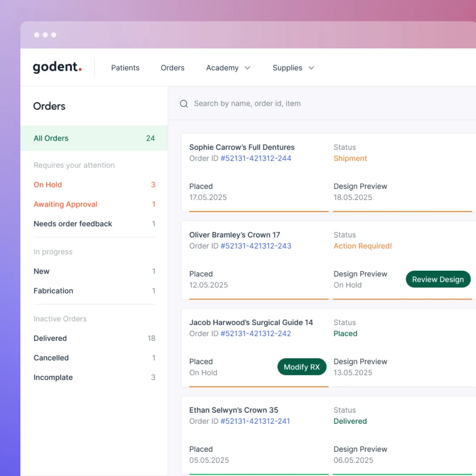Open Ethan Selwyn's Crown 35 order
The height and width of the screenshot is (476, 476).
coord(234,410)
